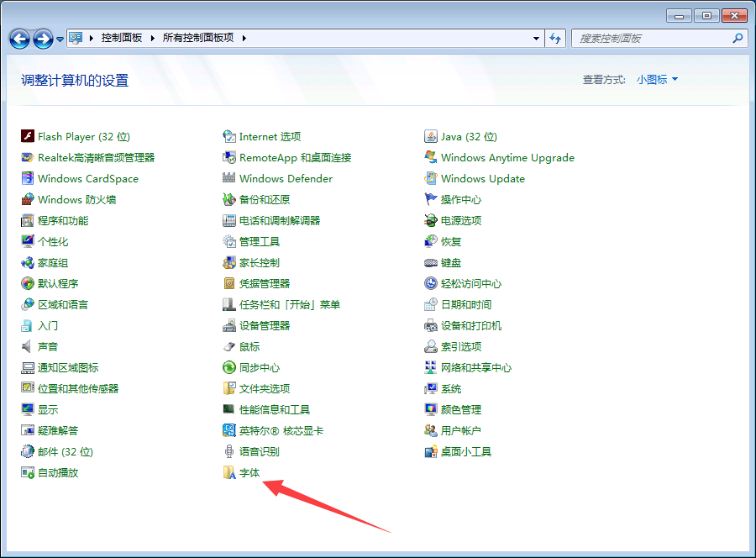Open the Windows Update icon
The height and width of the screenshot is (558, 756).
(431, 178)
